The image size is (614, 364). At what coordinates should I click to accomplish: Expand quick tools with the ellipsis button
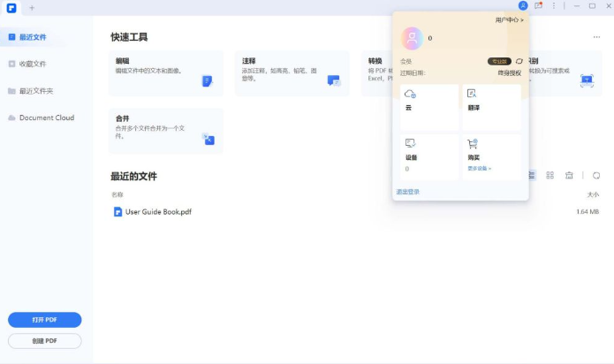pos(596,38)
